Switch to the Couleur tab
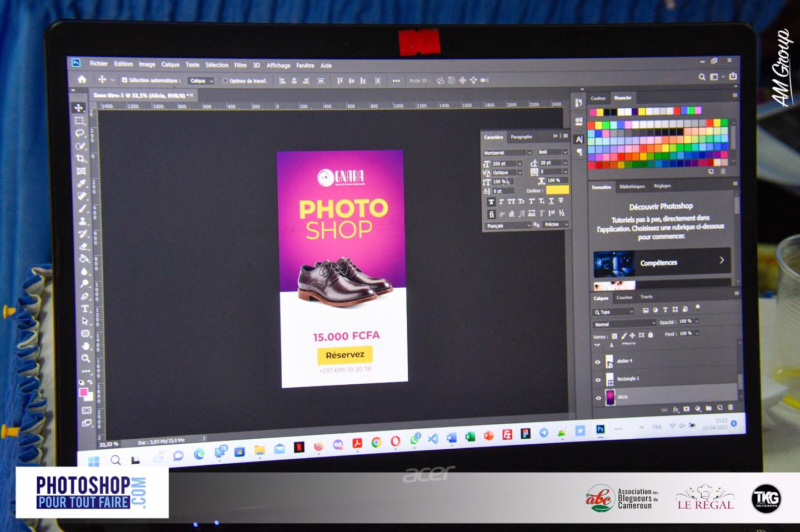Image resolution: width=800 pixels, height=532 pixels. [x=598, y=98]
